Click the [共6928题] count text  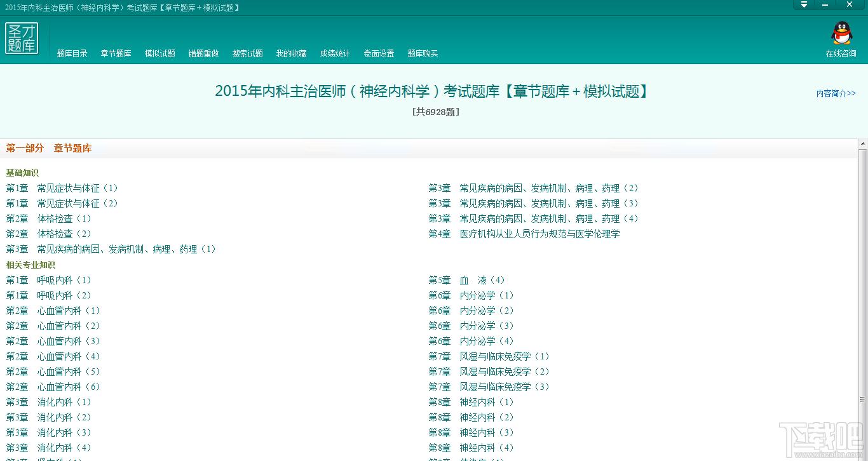(x=436, y=112)
